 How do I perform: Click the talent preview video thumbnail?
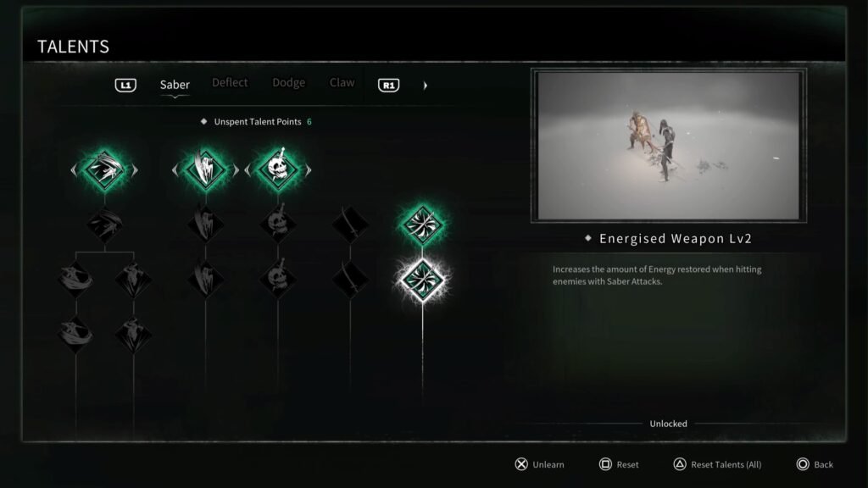(669, 146)
